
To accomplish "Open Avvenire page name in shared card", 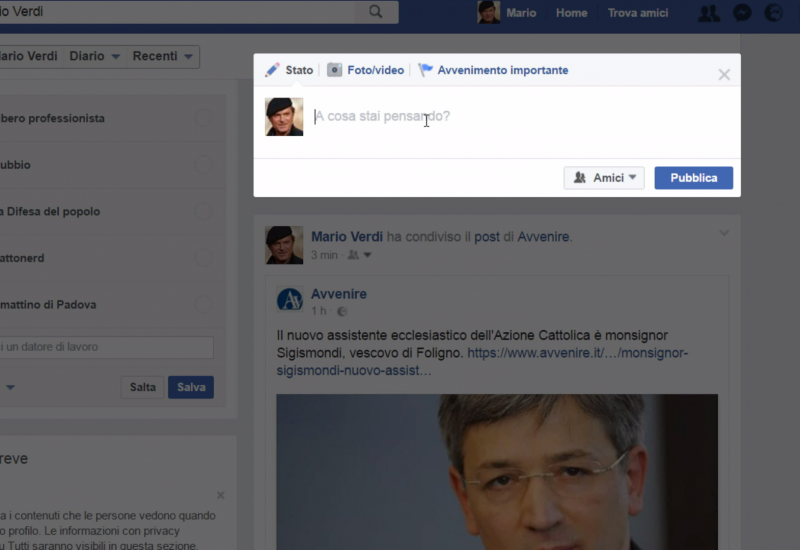I will pos(339,294).
